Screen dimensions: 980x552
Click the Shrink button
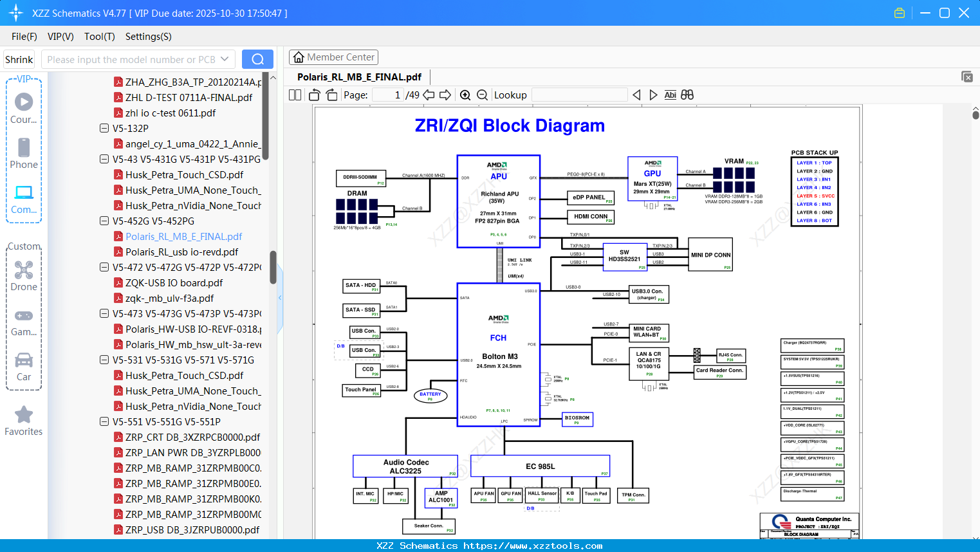point(19,59)
